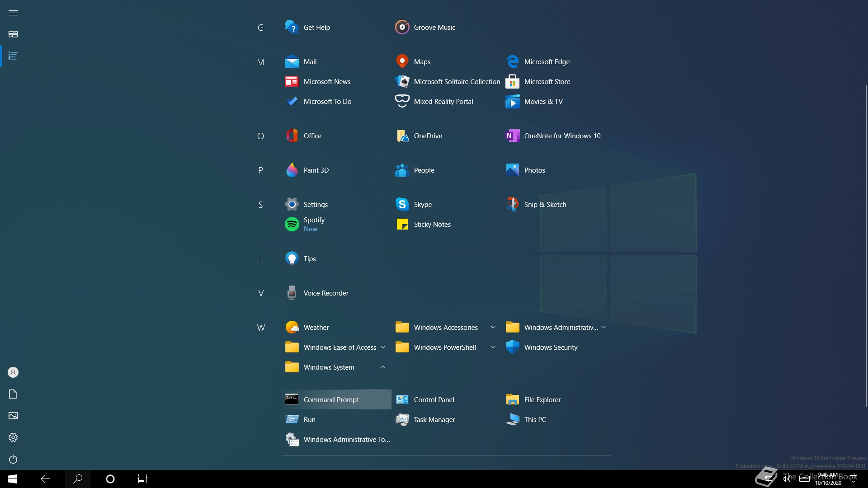Launch the Spotify app

(x=336, y=225)
